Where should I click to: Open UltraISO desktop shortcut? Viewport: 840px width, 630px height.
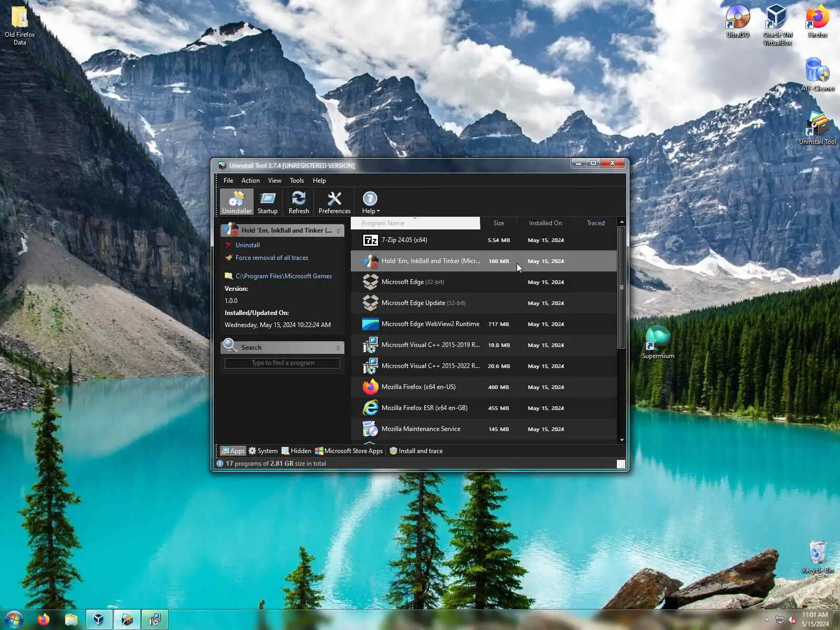738,21
